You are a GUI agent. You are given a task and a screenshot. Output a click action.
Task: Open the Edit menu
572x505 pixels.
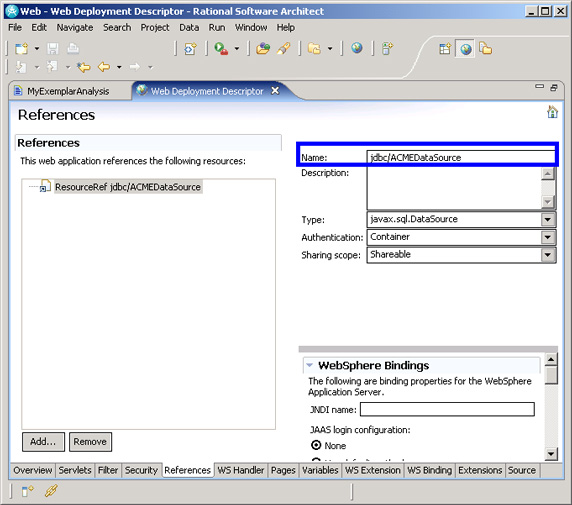39,27
